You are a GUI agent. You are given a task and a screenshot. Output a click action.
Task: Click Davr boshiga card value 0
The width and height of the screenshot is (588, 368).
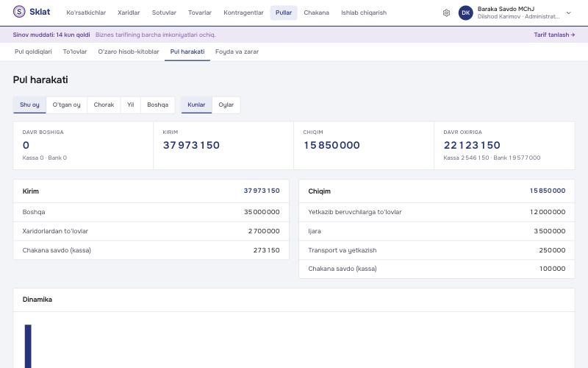click(x=26, y=145)
